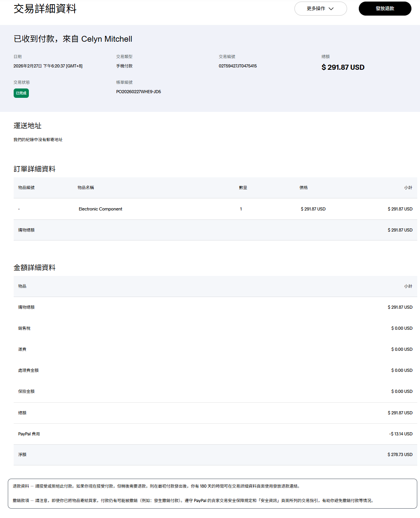This screenshot has height=518, width=420.
Task: Click the green 已完成 status badge
Action: pos(21,93)
